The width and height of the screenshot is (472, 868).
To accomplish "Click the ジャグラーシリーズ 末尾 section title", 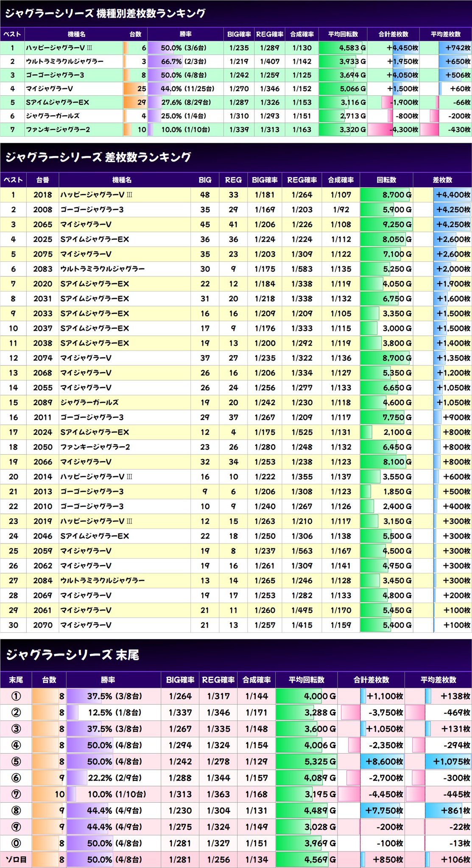I will 72,655.
